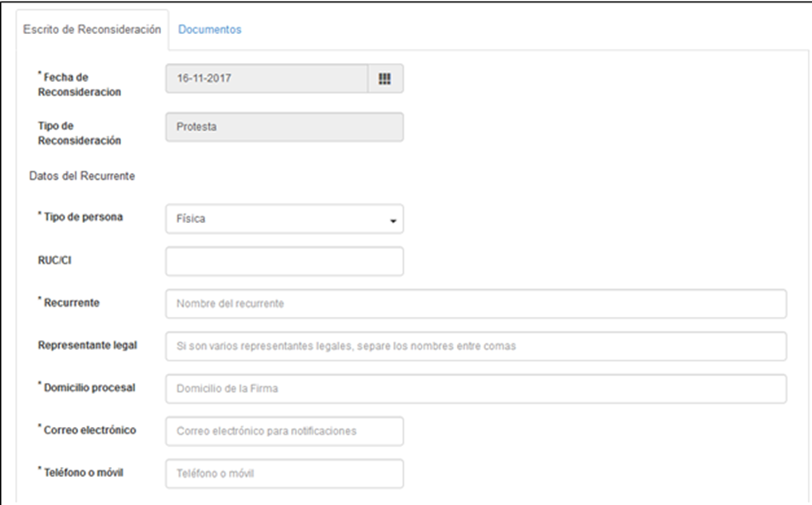Click the Representante legal label
This screenshot has height=505, width=812.
point(88,346)
